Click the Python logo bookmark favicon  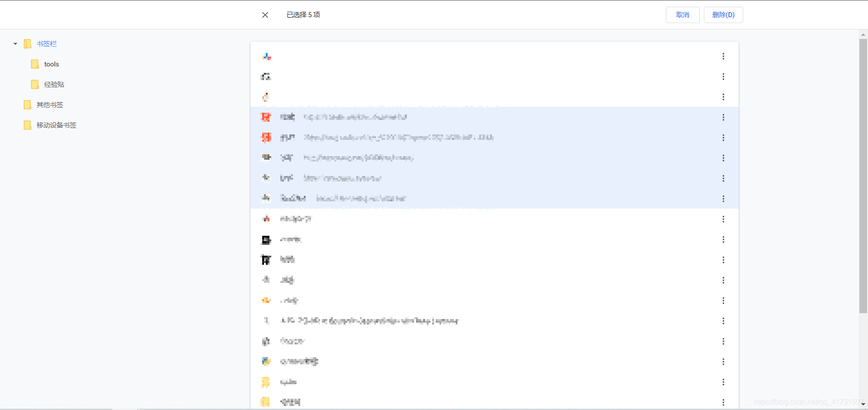tap(266, 361)
